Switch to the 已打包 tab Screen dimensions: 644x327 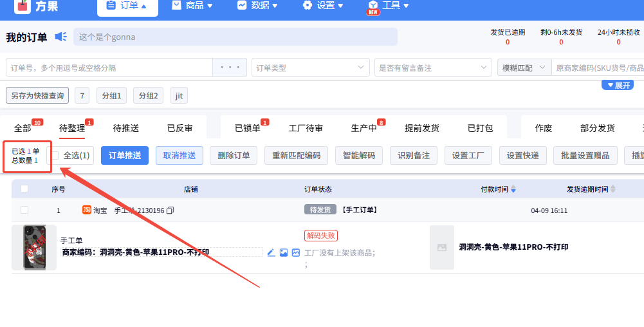pyautogui.click(x=480, y=128)
